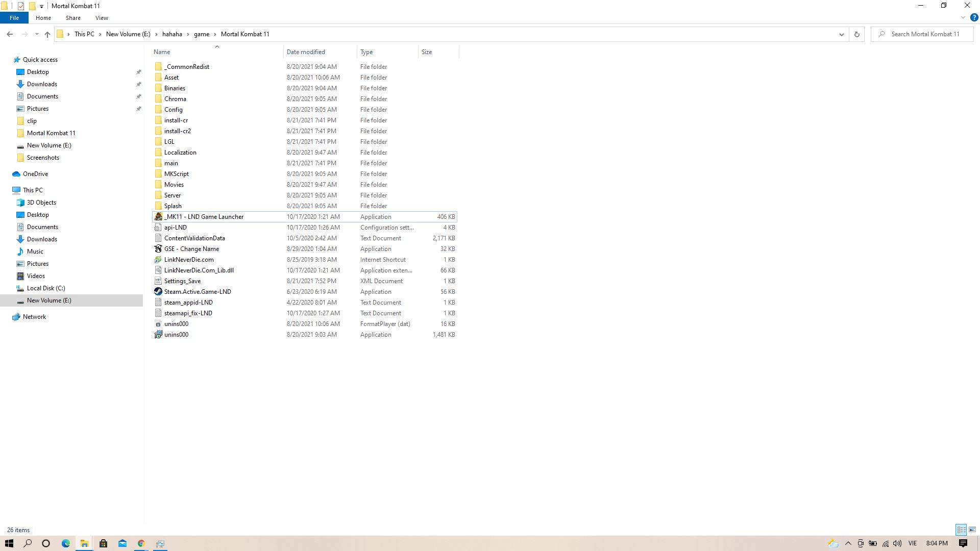Expand the New Volume (E:) drive

(11, 300)
